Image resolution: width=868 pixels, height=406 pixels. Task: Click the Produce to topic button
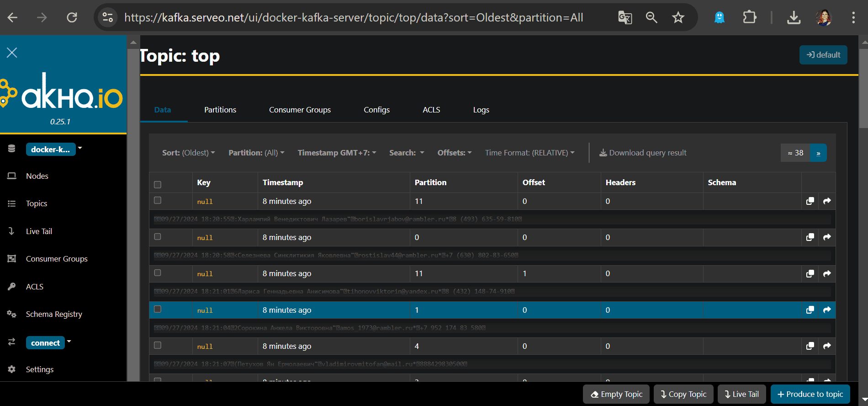pyautogui.click(x=810, y=394)
